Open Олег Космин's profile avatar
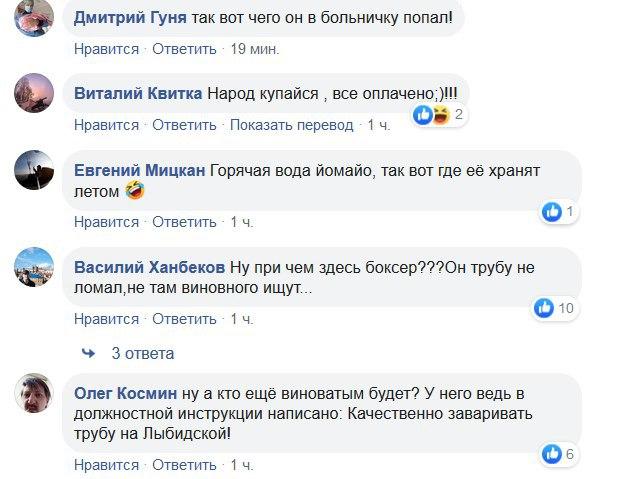 click(x=34, y=393)
